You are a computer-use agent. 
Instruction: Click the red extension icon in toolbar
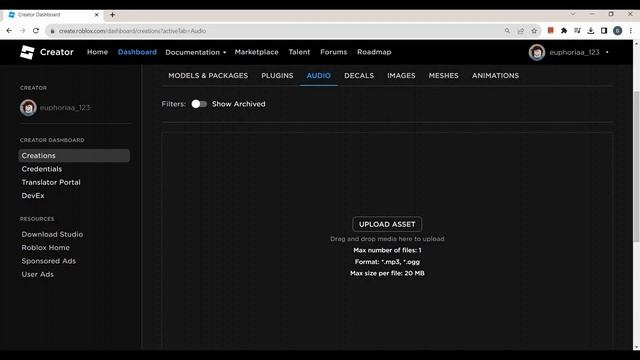pyautogui.click(x=551, y=31)
